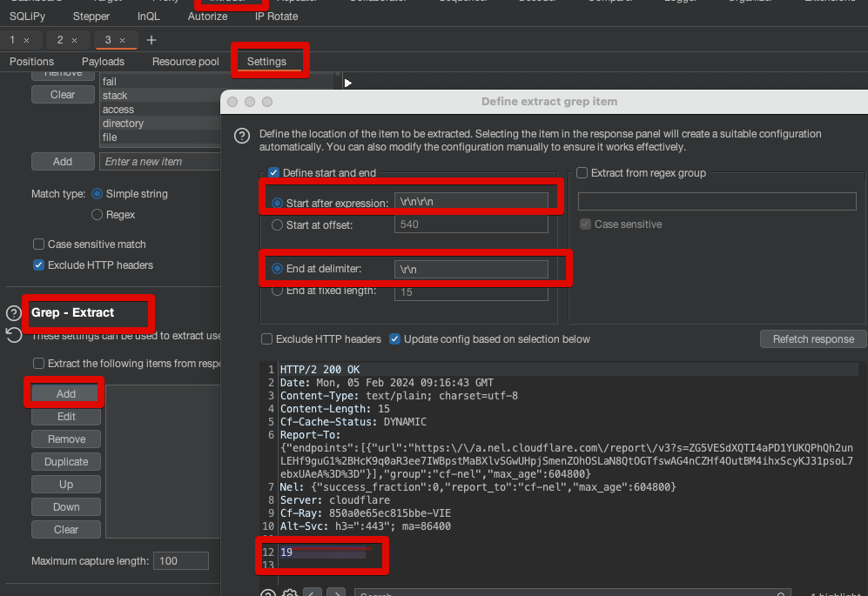Click Edit in Grep - Extract section
Image resolution: width=868 pixels, height=596 pixels.
[66, 416]
